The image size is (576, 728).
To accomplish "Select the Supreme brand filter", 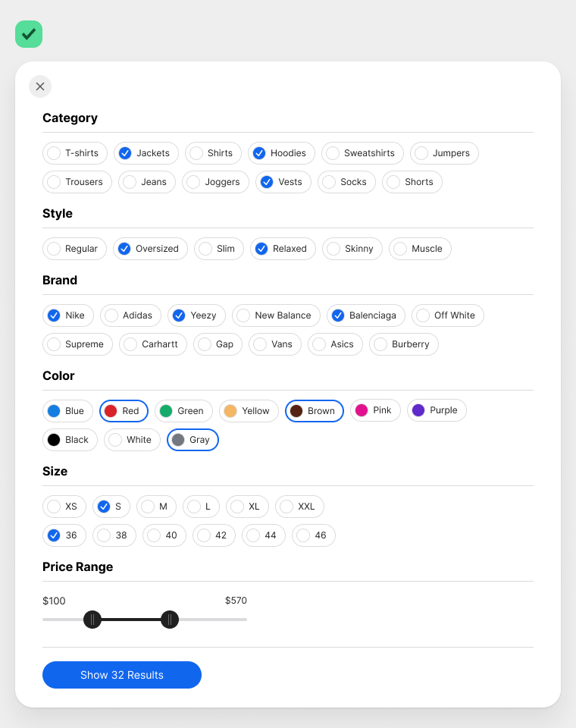I will coord(77,344).
